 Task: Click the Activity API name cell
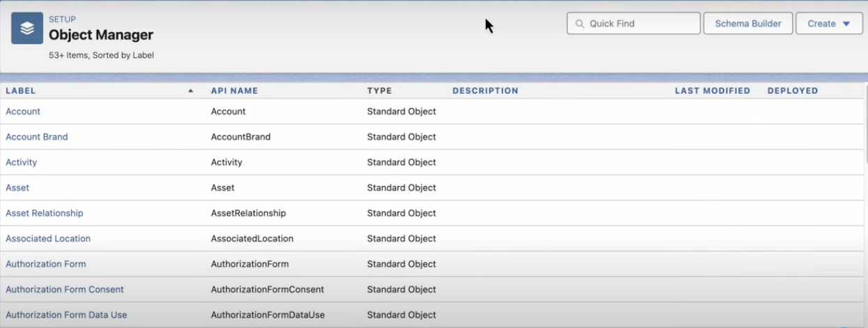(x=227, y=162)
